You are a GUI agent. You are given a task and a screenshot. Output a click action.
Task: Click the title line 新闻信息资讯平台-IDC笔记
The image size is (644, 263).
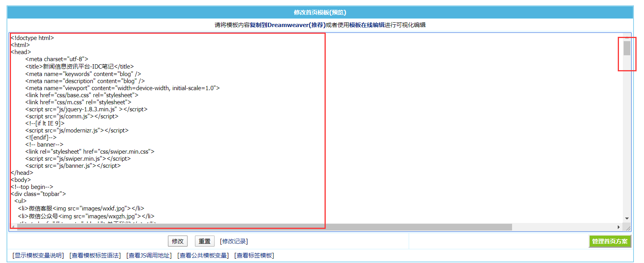click(79, 67)
